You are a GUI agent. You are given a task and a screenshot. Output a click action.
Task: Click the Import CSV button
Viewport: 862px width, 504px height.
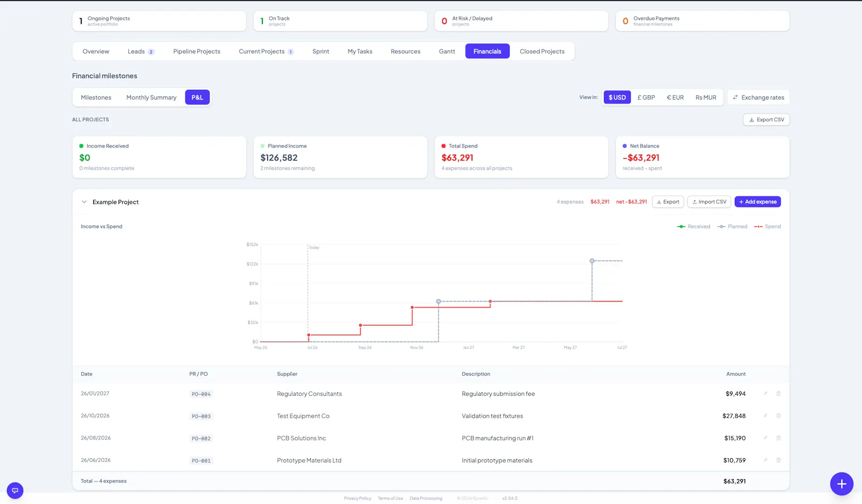(709, 202)
